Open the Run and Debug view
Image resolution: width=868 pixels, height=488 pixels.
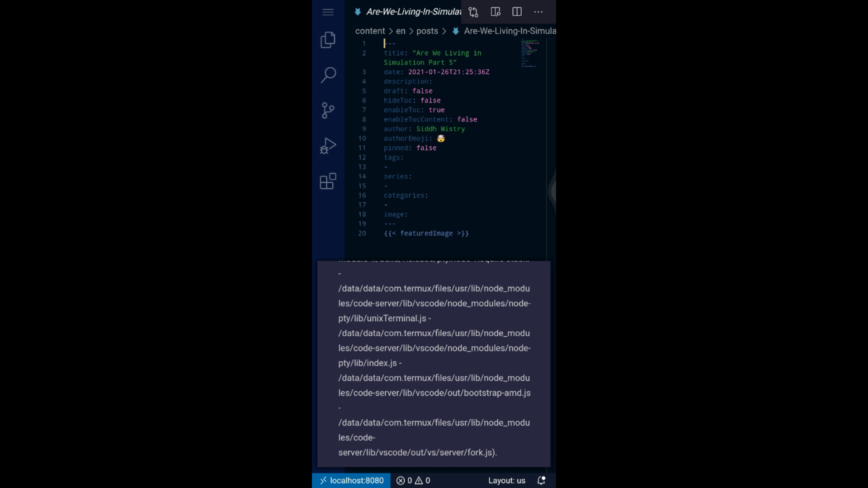(x=328, y=145)
